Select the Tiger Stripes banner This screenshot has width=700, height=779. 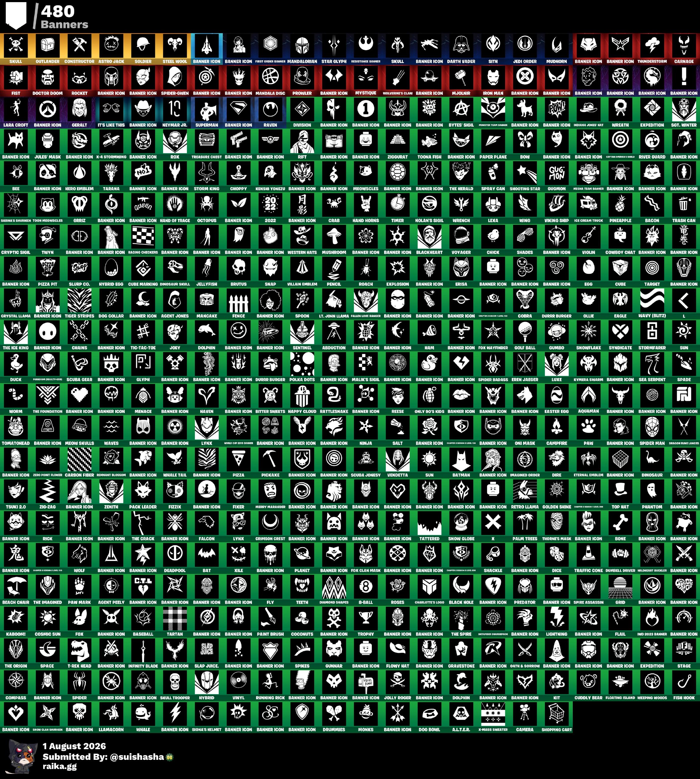pos(79,304)
